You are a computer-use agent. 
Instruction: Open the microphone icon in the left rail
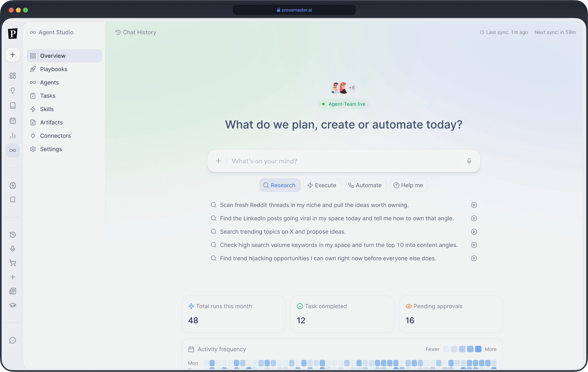(13, 249)
